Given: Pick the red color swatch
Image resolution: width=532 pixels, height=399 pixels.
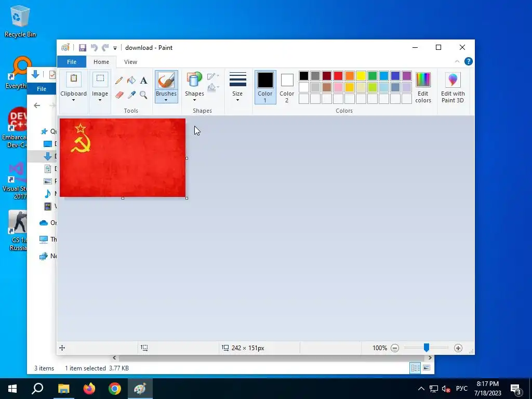Looking at the screenshot, I should pyautogui.click(x=338, y=76).
